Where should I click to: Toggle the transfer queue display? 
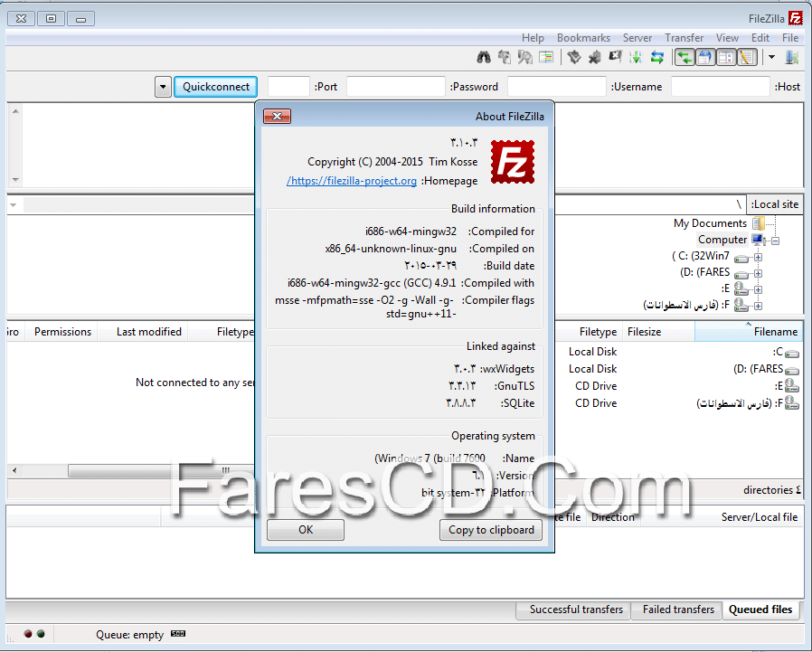click(685, 57)
